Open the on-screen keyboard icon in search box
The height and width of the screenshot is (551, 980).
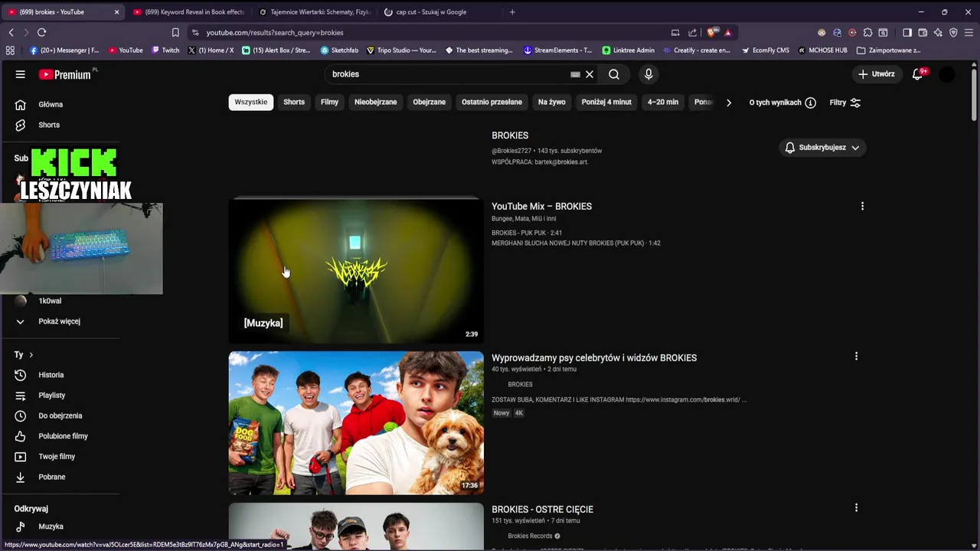[x=575, y=74]
